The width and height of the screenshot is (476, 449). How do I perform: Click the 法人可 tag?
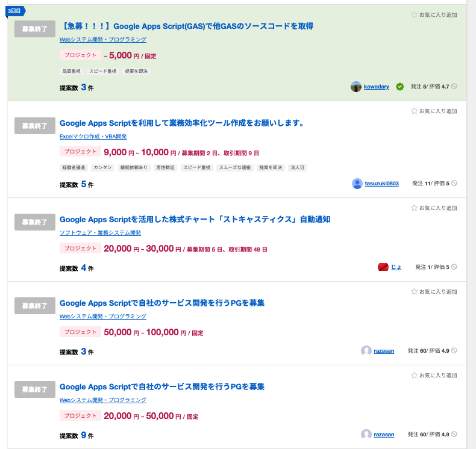pos(298,168)
